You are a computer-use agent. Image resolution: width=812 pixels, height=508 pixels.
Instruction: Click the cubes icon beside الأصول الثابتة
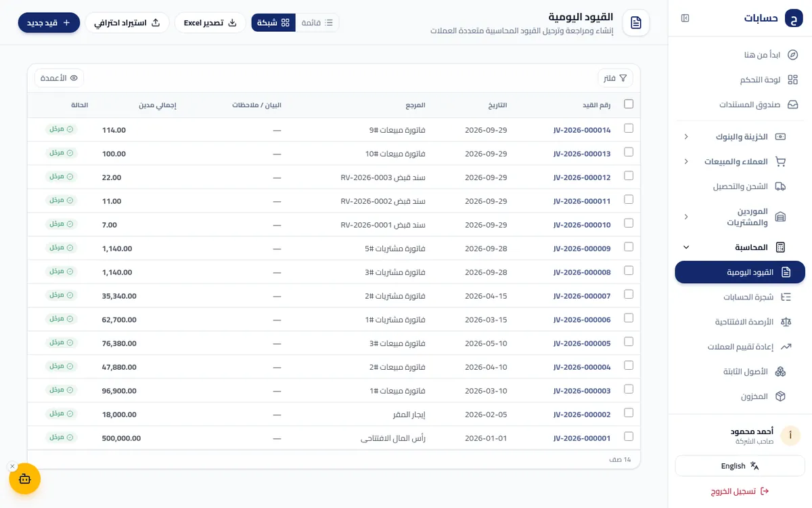coord(780,372)
